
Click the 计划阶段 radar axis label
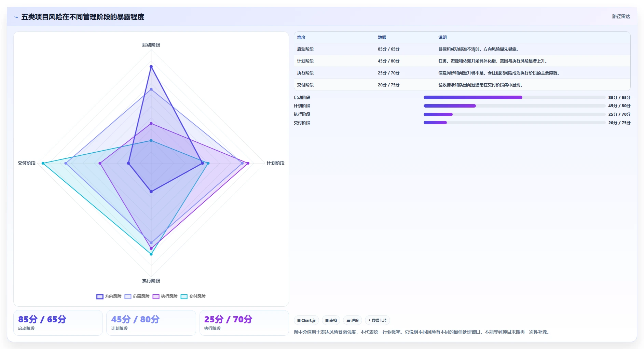click(x=276, y=163)
